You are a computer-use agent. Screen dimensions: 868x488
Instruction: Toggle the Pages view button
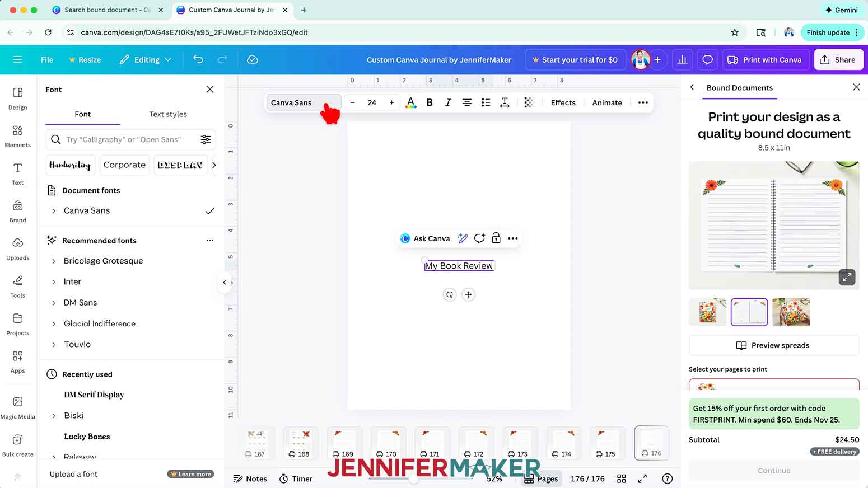tap(541, 479)
